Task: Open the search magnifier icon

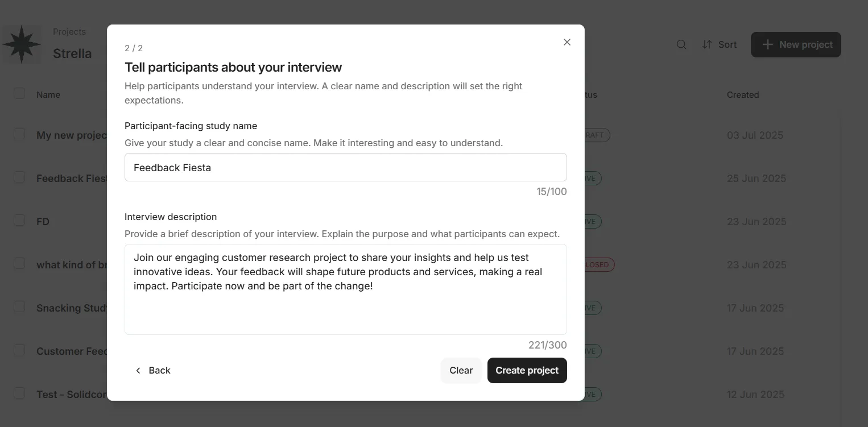Action: [681, 44]
